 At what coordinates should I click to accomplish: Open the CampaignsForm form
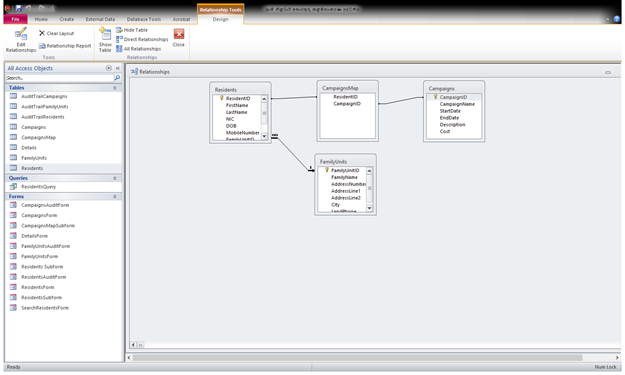tap(39, 215)
